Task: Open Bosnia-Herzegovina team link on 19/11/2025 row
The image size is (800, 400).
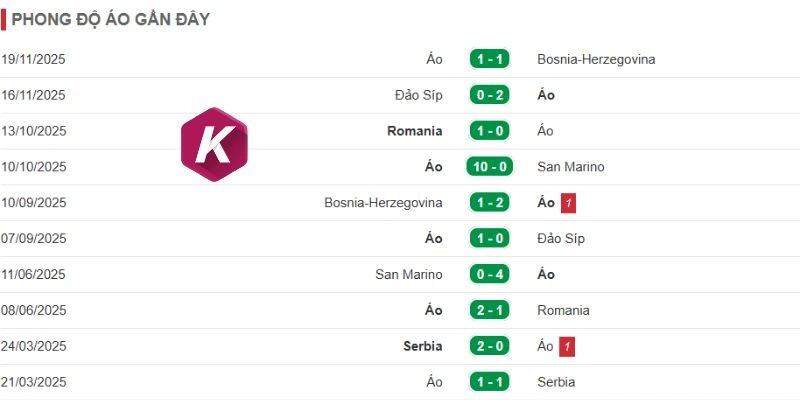Action: coord(596,59)
